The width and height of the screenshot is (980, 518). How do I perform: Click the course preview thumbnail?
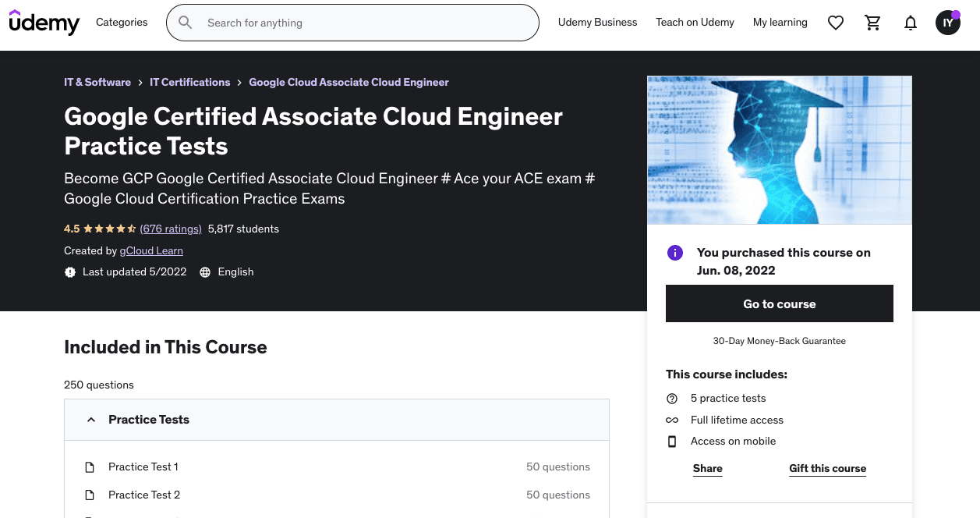pyautogui.click(x=780, y=150)
